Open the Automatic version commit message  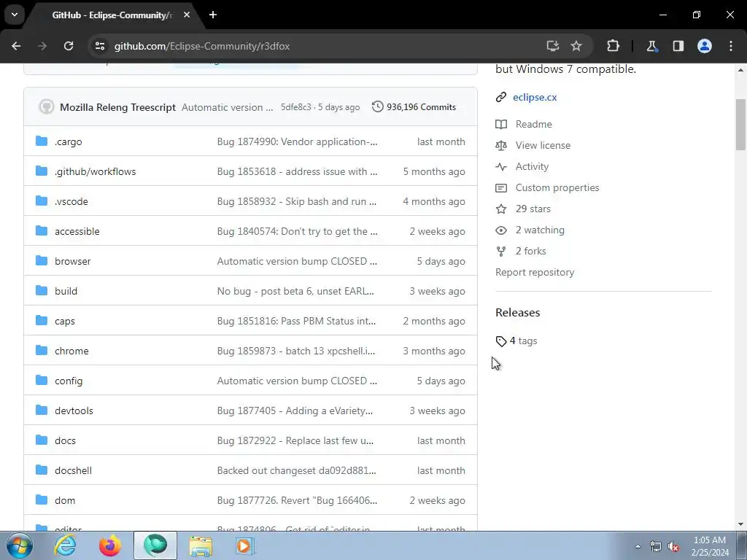[x=228, y=107]
